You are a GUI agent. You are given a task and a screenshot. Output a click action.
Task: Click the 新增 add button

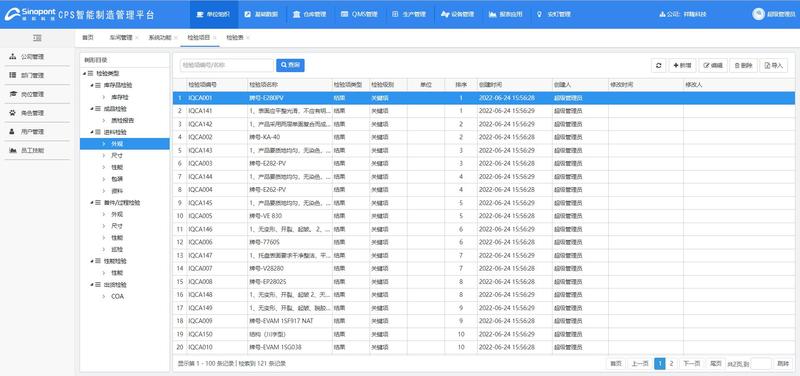tap(682, 65)
